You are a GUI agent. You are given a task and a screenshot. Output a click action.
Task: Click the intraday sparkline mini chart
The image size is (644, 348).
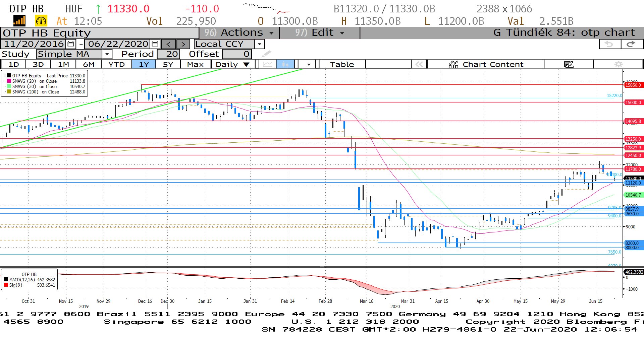(x=266, y=8)
